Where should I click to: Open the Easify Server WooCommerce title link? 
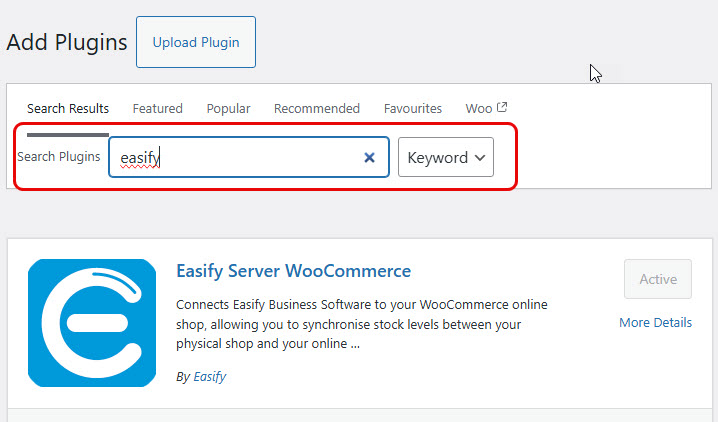pyautogui.click(x=293, y=271)
